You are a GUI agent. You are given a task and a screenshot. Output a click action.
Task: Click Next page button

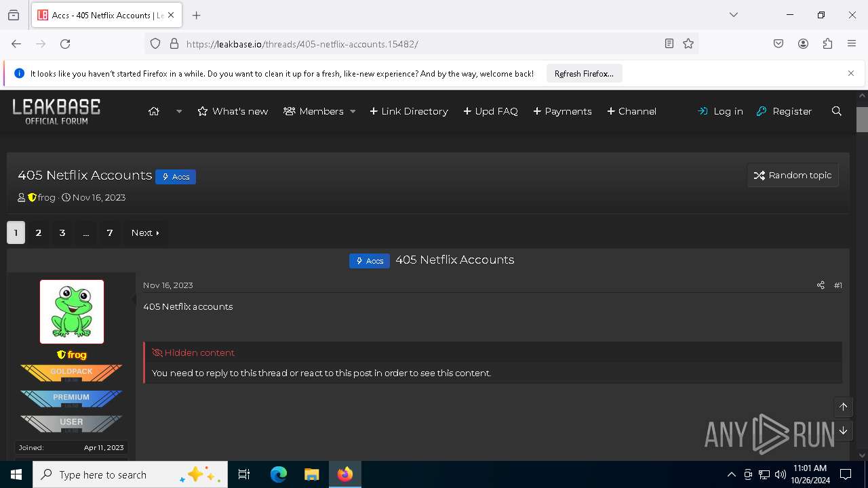click(145, 232)
